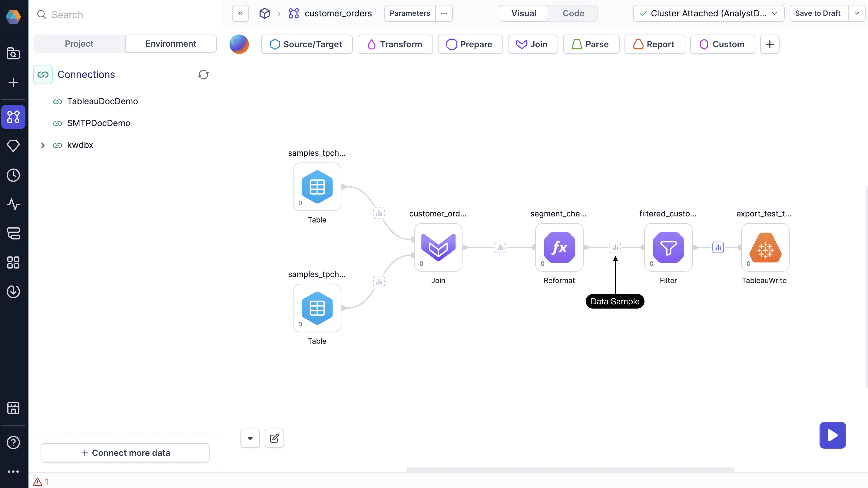
Task: Click the plus icon to add a new component
Action: pyautogui.click(x=770, y=44)
